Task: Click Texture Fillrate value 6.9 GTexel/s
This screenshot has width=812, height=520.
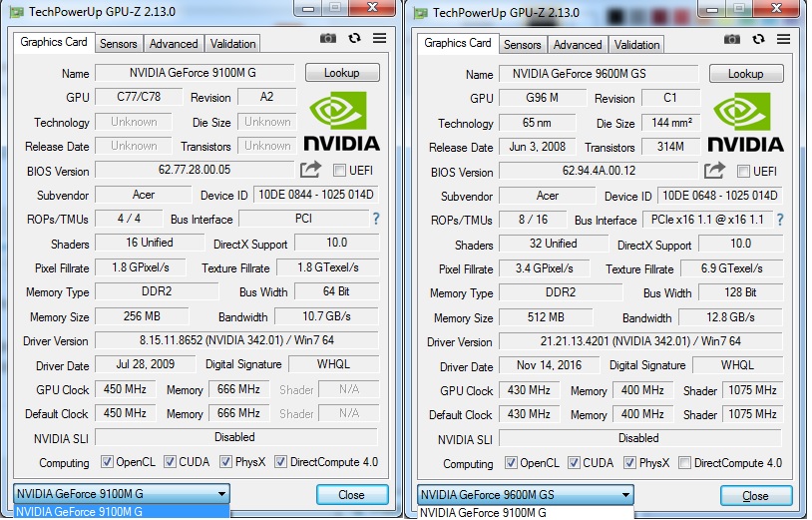Action: click(732, 268)
